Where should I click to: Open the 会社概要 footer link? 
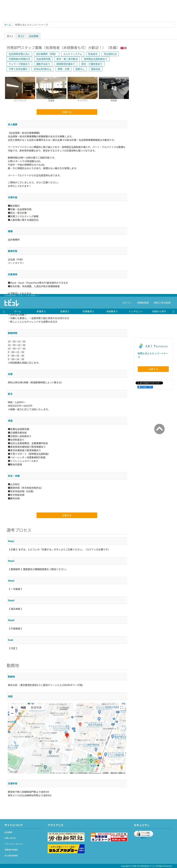(8, 832)
